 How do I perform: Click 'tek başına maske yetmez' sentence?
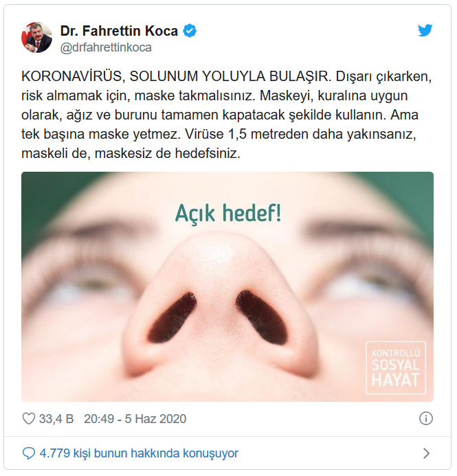tap(100, 134)
